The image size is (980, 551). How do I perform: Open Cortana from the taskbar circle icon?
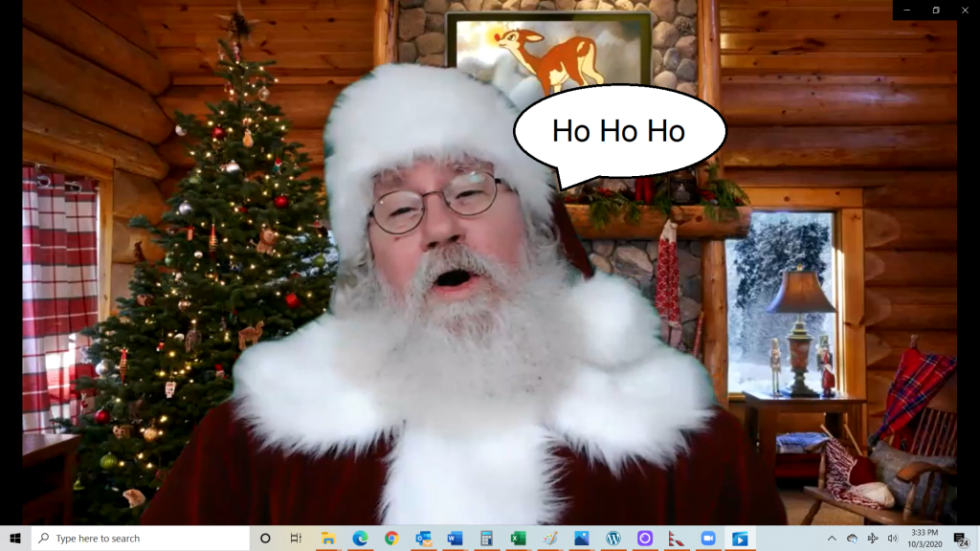click(265, 539)
